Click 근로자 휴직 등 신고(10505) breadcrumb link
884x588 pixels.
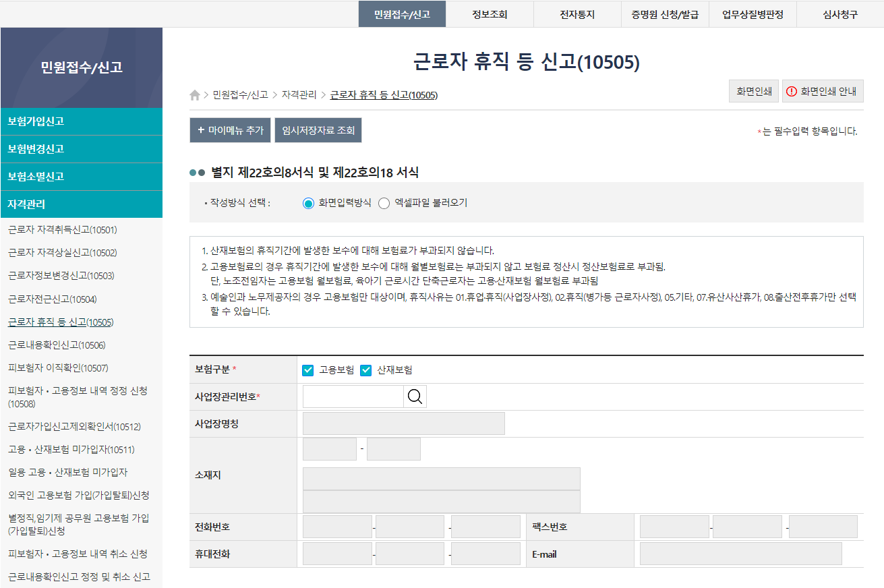(384, 95)
